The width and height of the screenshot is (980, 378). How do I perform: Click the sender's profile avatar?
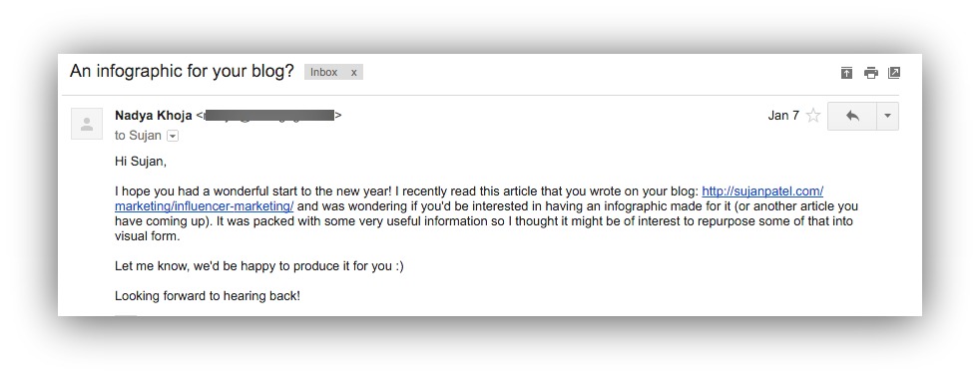click(87, 124)
